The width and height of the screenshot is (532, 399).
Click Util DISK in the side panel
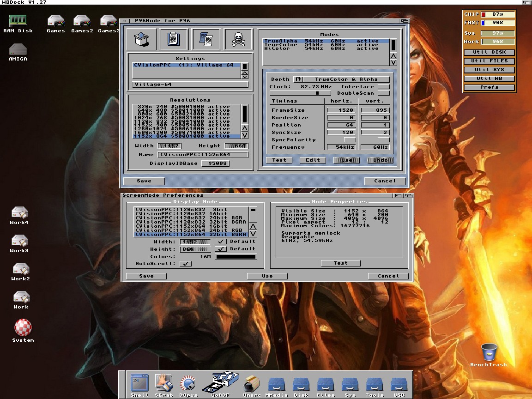tap(489, 52)
